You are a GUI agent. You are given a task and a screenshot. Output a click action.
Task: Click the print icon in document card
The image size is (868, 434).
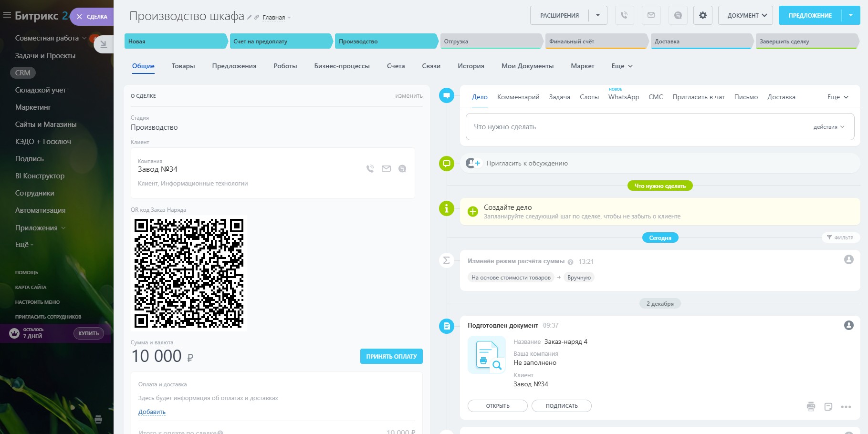811,406
